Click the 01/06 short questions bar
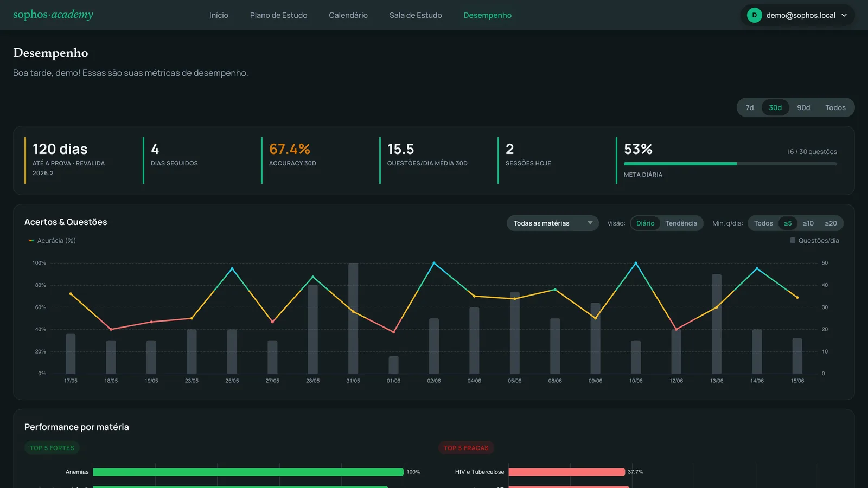 click(x=393, y=365)
